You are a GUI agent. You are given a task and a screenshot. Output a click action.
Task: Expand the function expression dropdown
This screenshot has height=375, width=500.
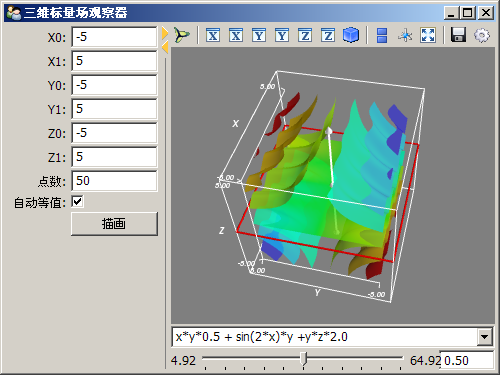click(x=484, y=337)
